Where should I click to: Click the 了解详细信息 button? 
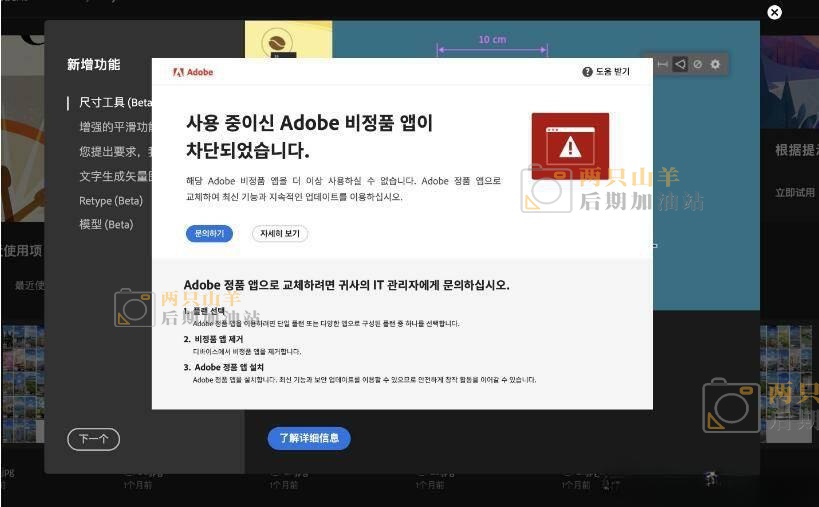[x=309, y=438]
